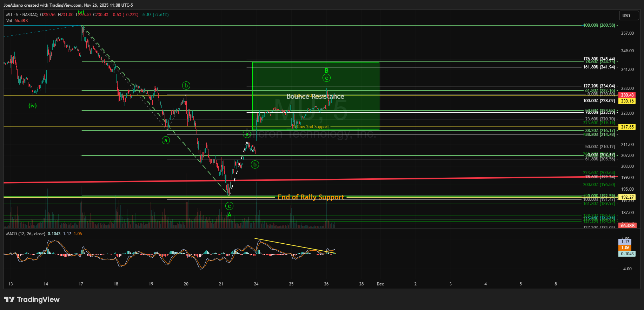Select the Bounce Resistance text annotation
Viewport: 644px width, 310px height.
(315, 97)
